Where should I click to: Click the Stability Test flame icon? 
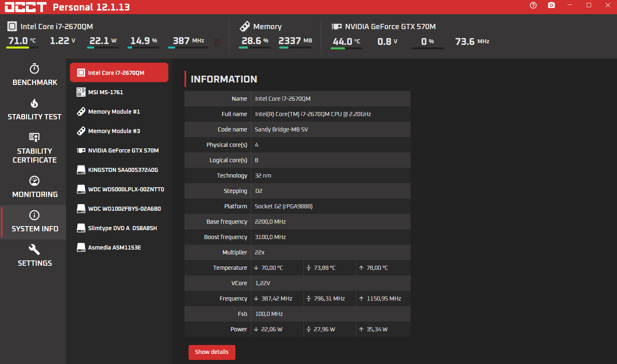34,103
